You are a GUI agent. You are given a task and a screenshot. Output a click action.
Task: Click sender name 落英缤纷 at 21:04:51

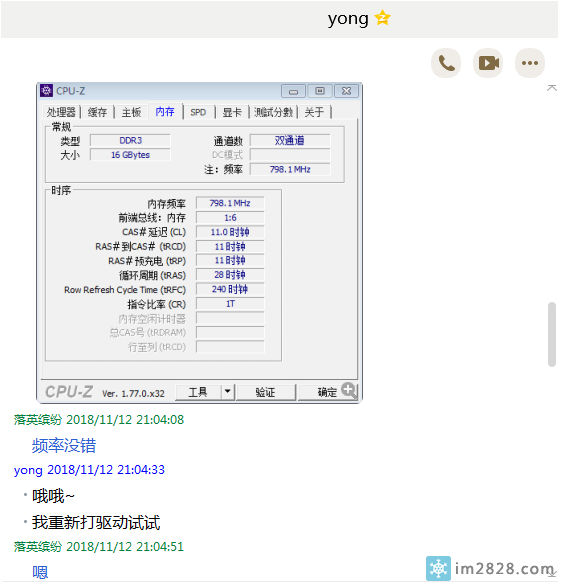pyautogui.click(x=38, y=546)
